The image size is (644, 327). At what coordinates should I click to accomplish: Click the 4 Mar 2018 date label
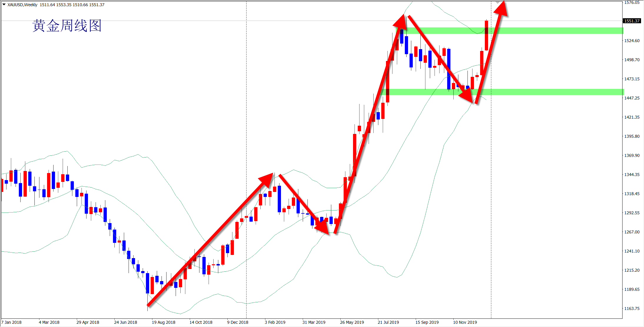(x=49, y=322)
